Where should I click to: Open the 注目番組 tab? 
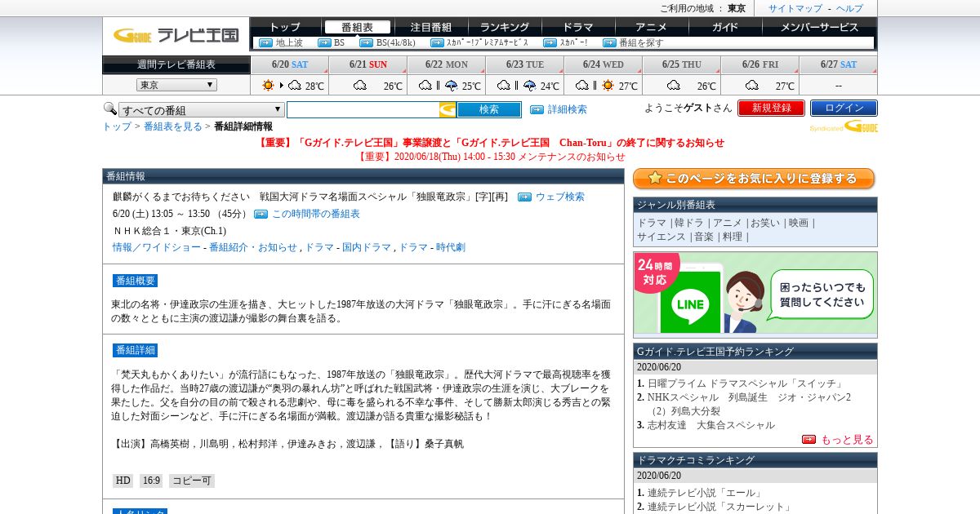point(430,27)
